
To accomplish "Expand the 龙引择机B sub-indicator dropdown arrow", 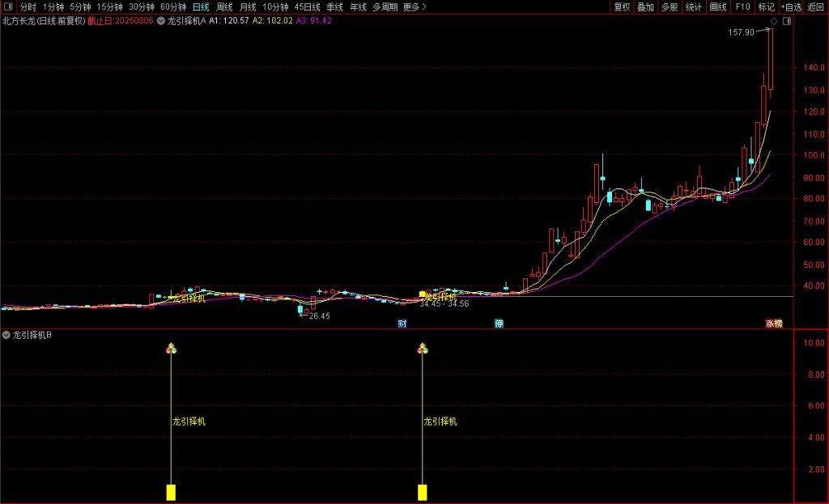I will (6, 335).
